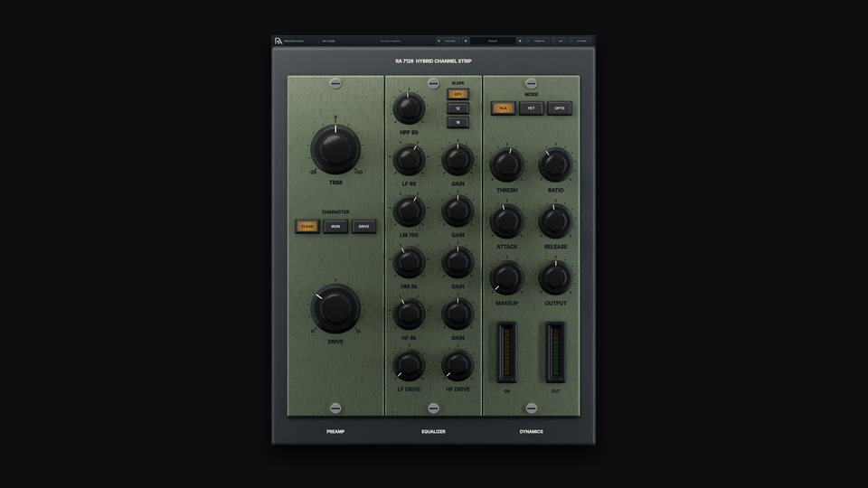
Task: Click the EQUALIZER section label
Action: point(433,432)
